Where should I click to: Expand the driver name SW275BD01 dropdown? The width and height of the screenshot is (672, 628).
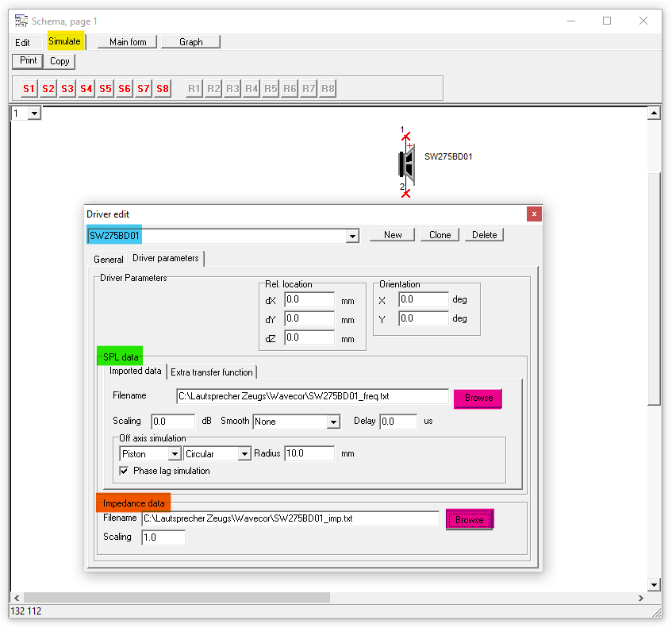click(x=352, y=236)
